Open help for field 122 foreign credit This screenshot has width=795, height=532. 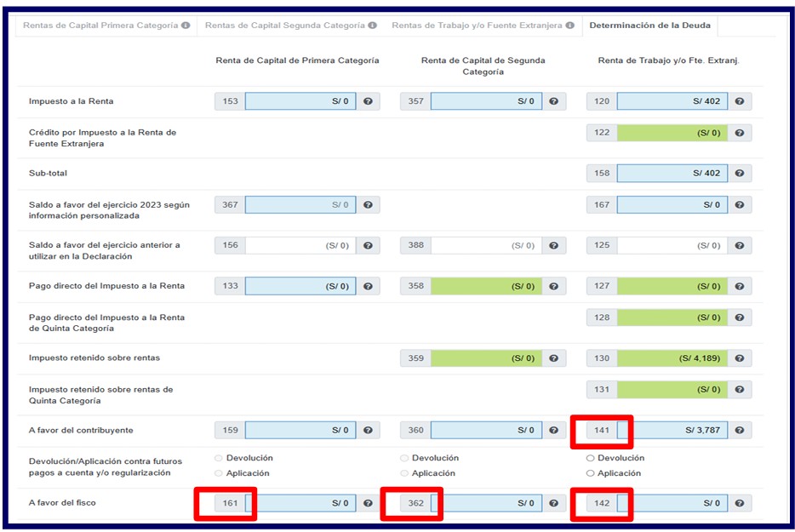(x=739, y=134)
